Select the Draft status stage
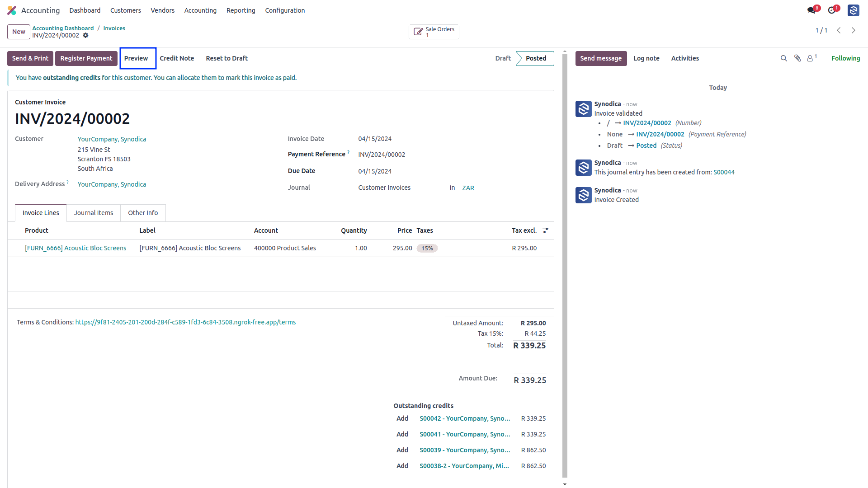This screenshot has width=868, height=488. [503, 58]
